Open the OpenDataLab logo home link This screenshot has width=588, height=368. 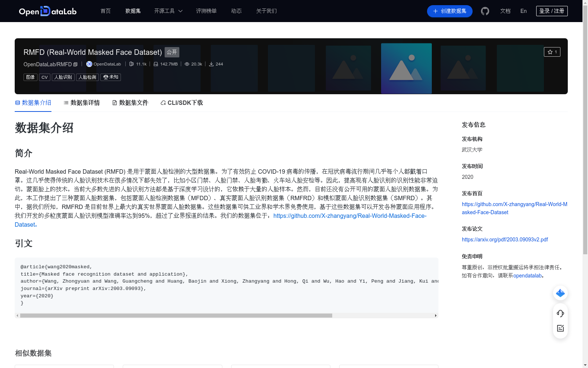[48, 11]
